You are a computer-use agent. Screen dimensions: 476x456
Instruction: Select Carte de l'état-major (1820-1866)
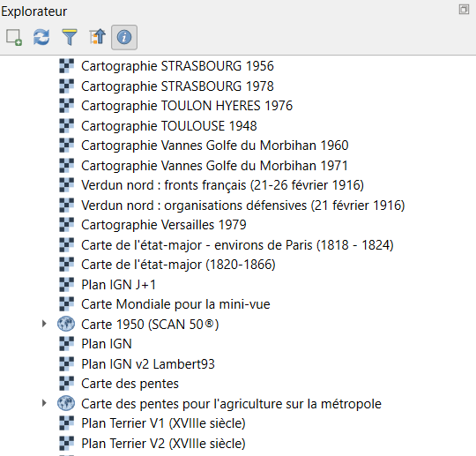tap(178, 265)
